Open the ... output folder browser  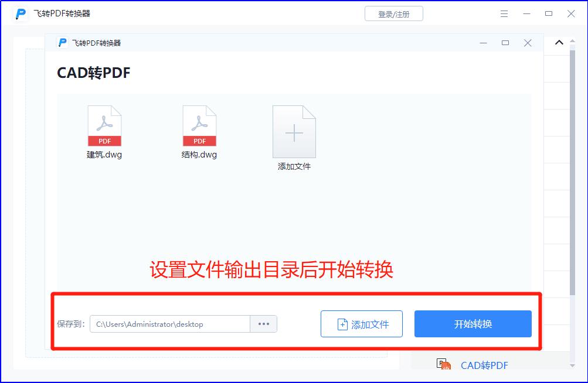click(x=263, y=323)
